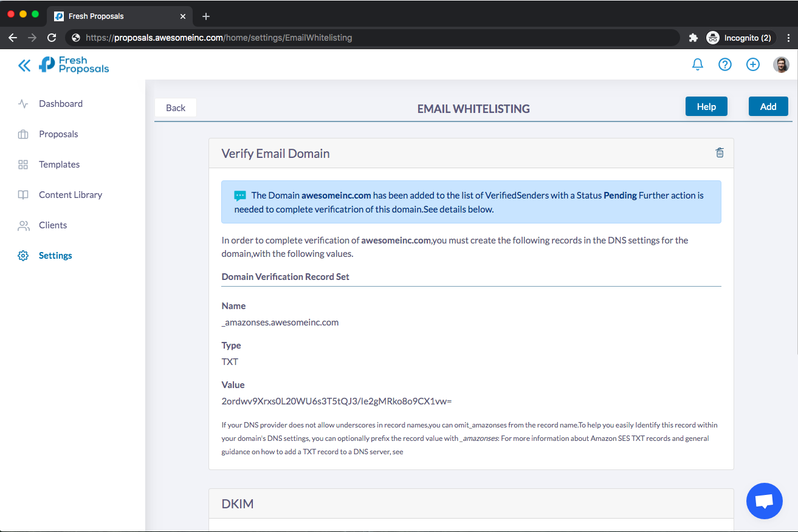Open browser extensions puzzle icon
798x532 pixels.
tap(693, 38)
